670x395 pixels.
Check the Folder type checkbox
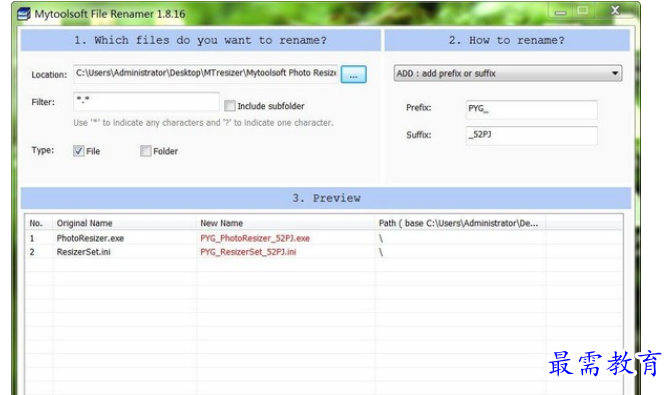point(146,151)
